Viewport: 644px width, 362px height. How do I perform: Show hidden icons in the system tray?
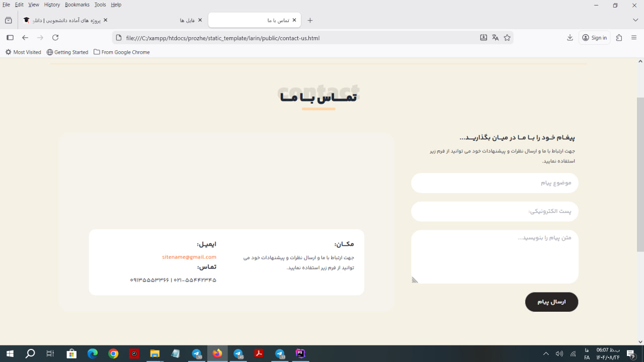pyautogui.click(x=545, y=353)
